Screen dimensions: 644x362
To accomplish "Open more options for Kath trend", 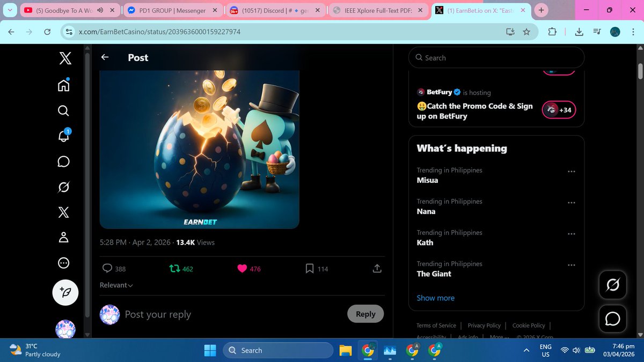I will tap(571, 234).
